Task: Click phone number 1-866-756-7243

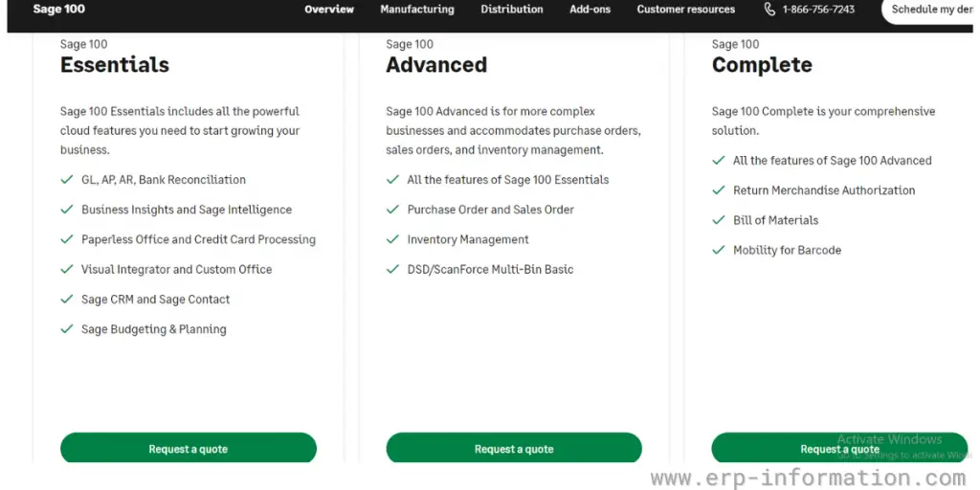Action: click(818, 10)
